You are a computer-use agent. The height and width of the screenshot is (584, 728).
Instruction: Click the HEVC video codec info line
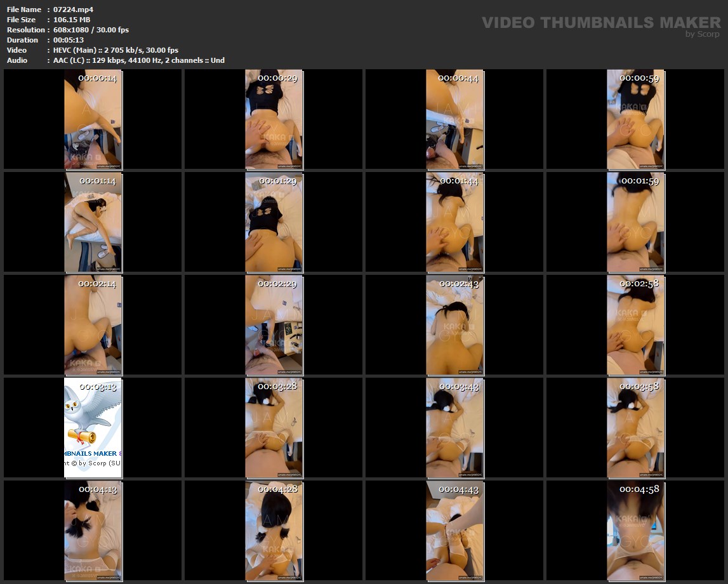pos(116,50)
